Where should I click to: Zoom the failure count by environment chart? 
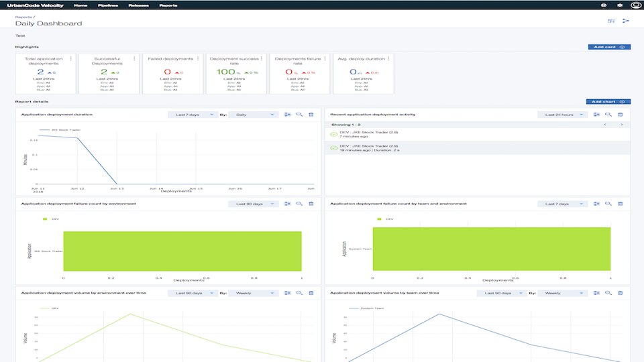[299, 204]
